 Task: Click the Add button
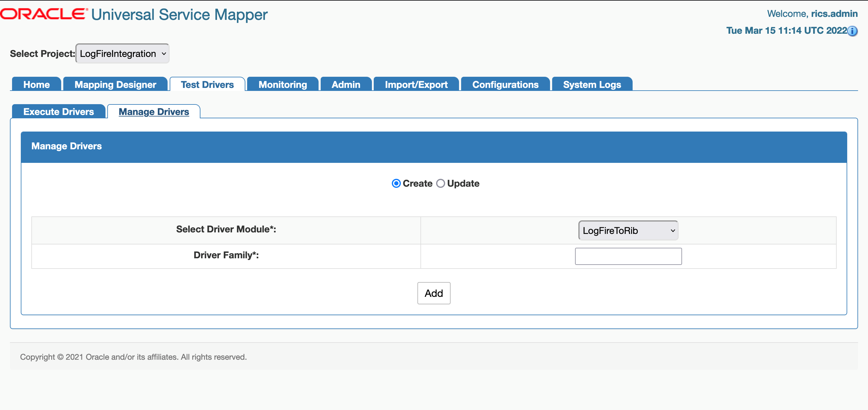click(434, 293)
